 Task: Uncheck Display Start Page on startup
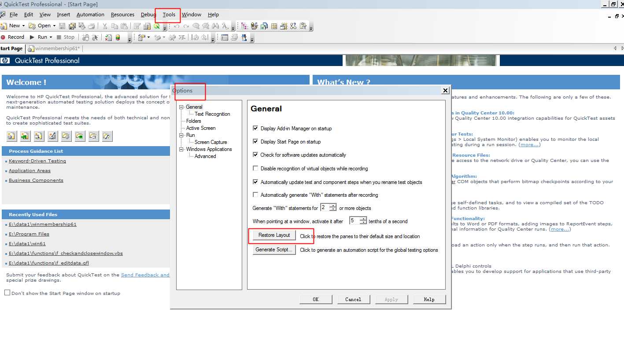coord(255,142)
